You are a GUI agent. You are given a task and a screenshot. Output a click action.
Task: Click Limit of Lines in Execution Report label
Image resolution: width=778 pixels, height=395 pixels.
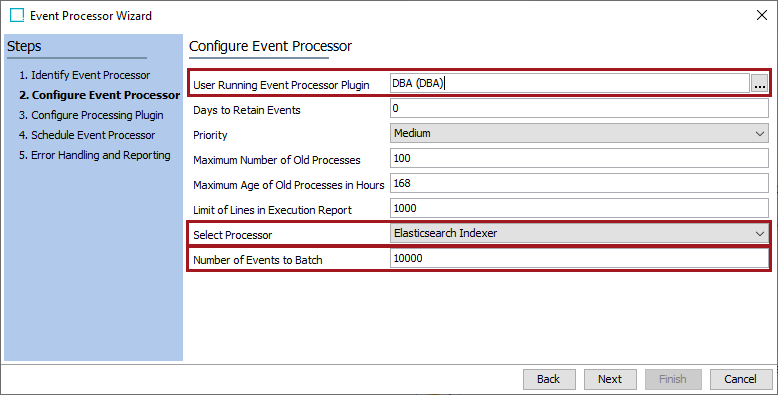[x=272, y=210]
